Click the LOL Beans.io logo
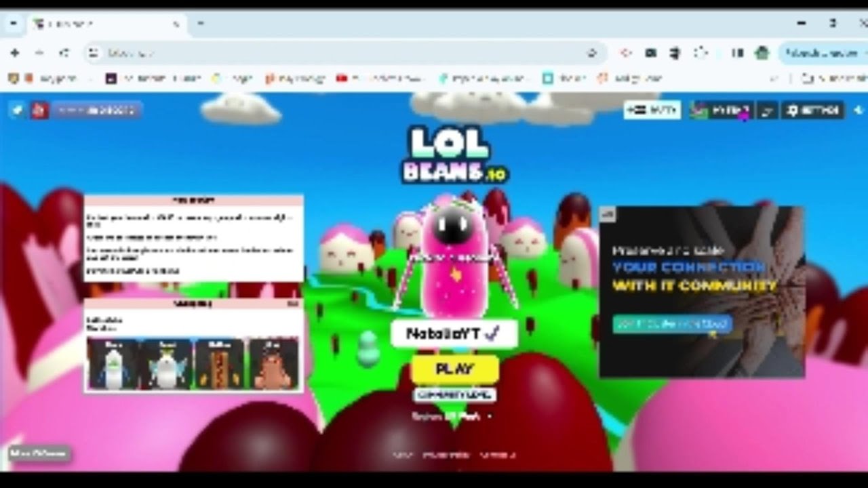 click(x=454, y=155)
